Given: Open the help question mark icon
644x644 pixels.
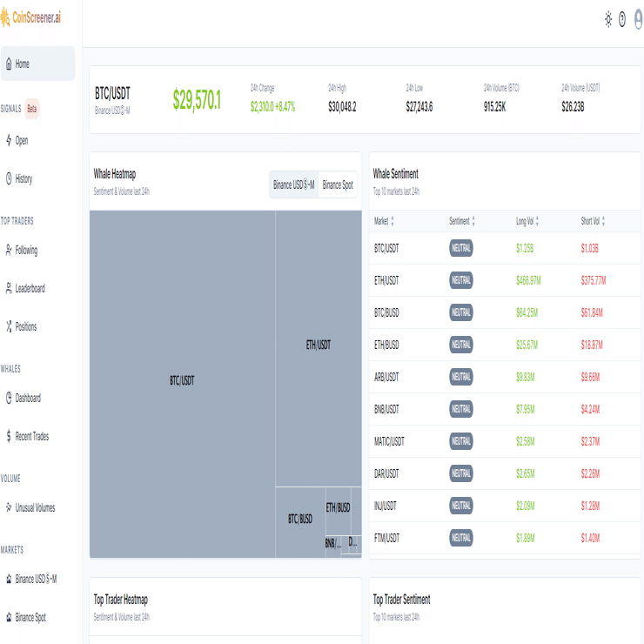Looking at the screenshot, I should (622, 19).
